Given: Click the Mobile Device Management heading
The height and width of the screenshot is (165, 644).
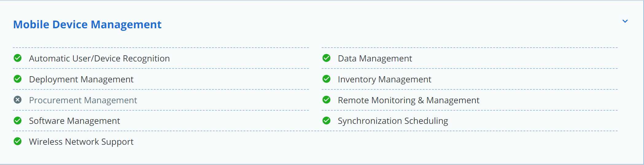Looking at the screenshot, I should pyautogui.click(x=87, y=25).
